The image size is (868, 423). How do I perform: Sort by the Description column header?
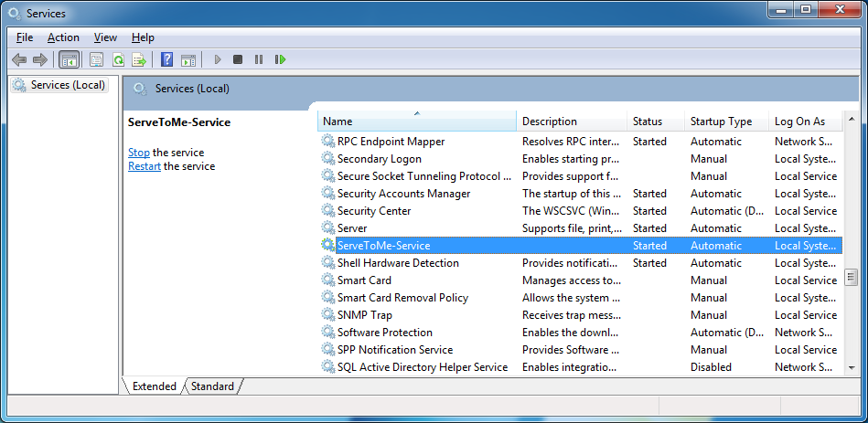click(572, 122)
